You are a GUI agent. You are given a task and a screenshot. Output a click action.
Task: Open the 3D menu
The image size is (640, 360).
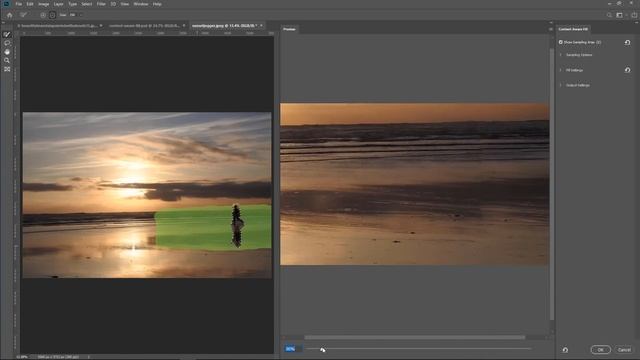click(x=113, y=4)
